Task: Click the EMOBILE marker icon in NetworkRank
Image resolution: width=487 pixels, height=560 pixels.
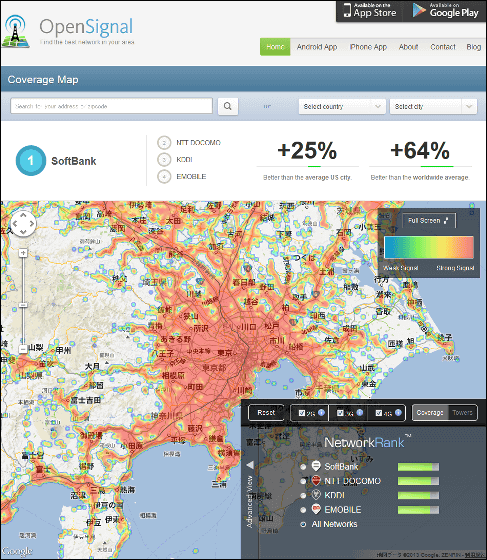Action: 316,509
